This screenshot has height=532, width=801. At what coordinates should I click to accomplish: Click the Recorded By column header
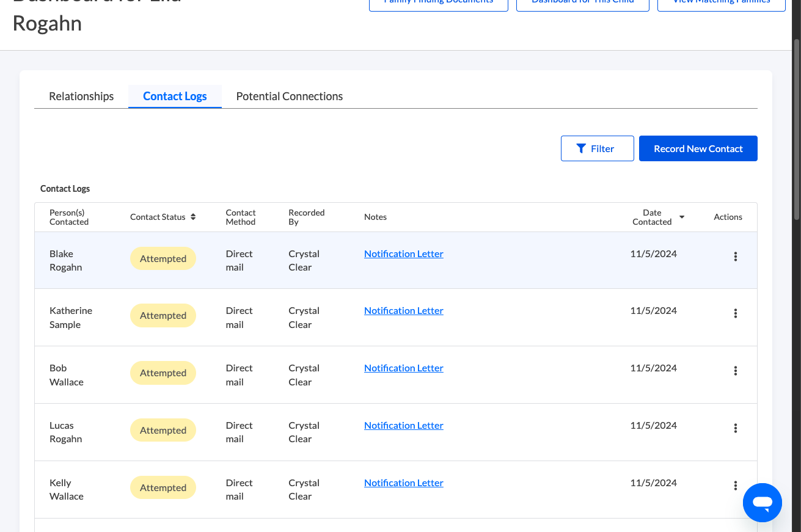307,217
